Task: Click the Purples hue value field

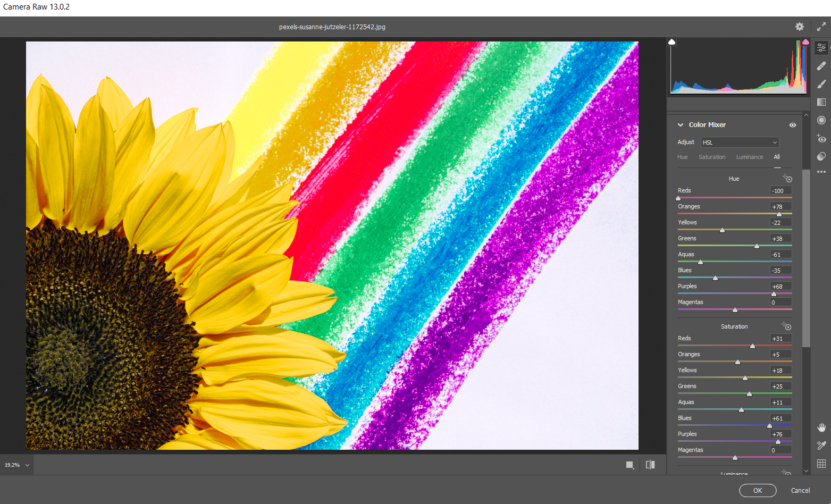Action: pos(779,286)
